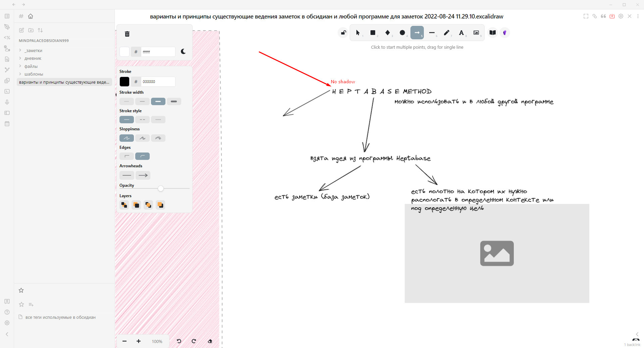Click the black stroke color swatch

coord(124,81)
